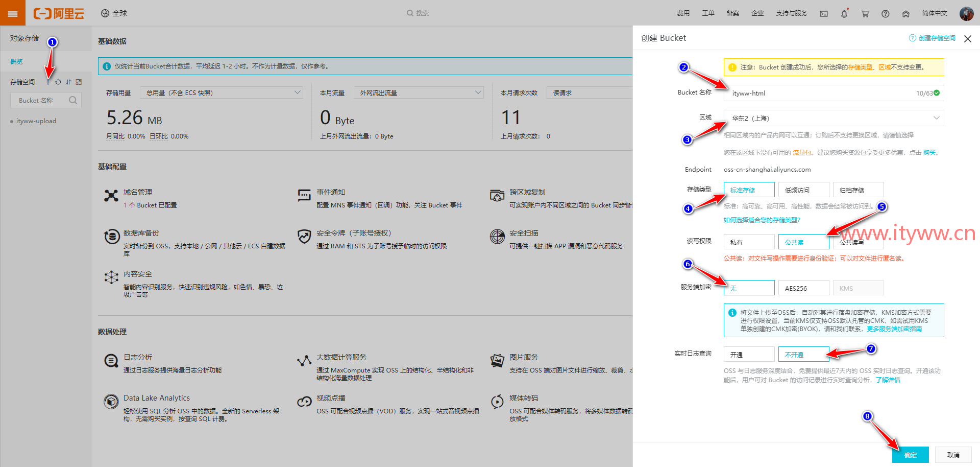The image size is (980, 467).
Task: Open 大数据计算服务 icon
Action: 304,361
